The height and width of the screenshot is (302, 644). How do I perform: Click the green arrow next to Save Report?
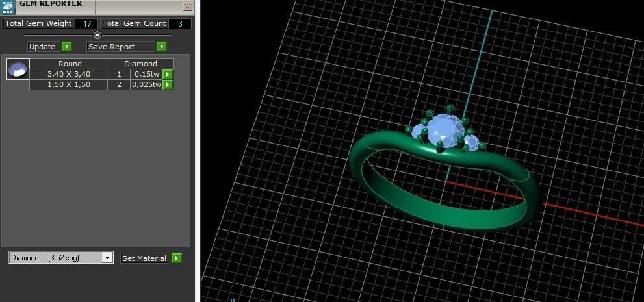coord(161,47)
